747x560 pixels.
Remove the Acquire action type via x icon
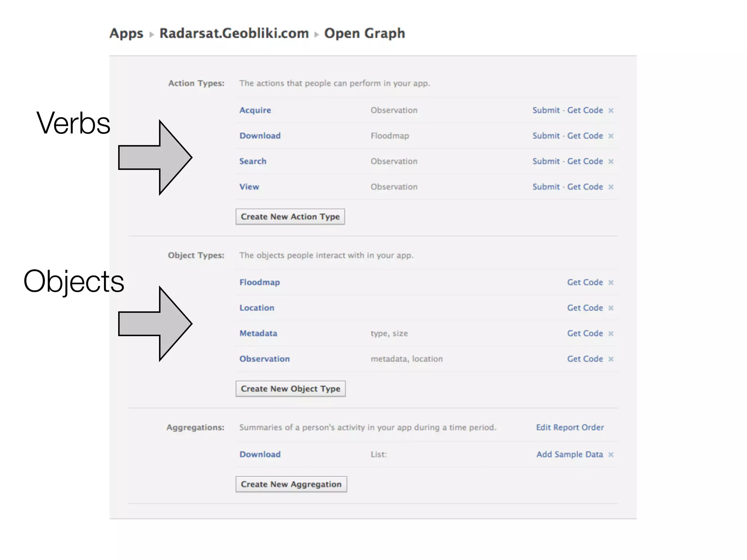click(611, 110)
